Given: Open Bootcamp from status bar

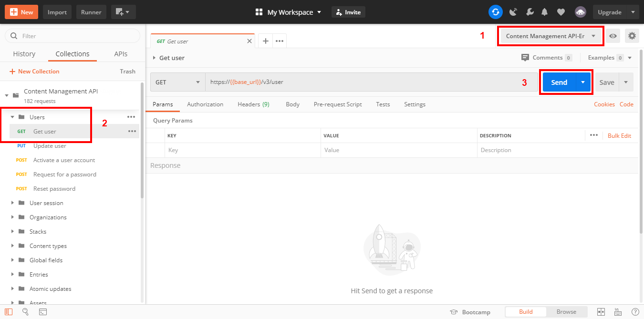Looking at the screenshot, I should (x=470, y=312).
